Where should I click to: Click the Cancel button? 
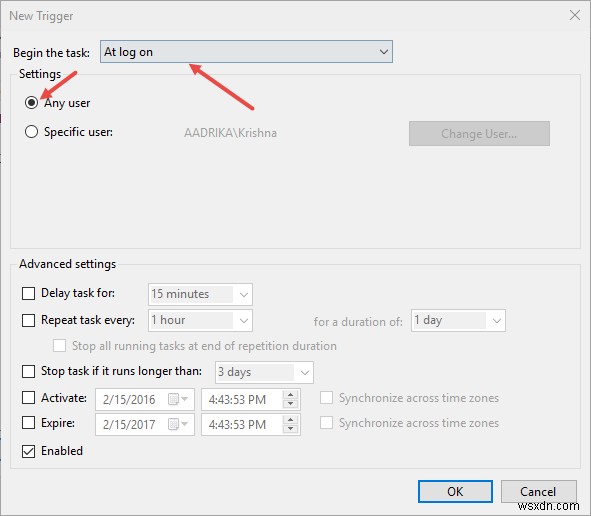tap(538, 492)
